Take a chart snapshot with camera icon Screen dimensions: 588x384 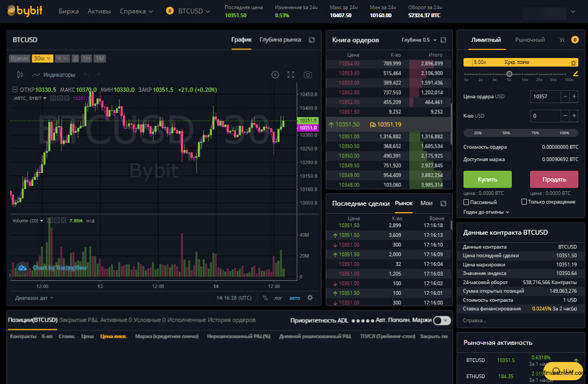[x=308, y=75]
